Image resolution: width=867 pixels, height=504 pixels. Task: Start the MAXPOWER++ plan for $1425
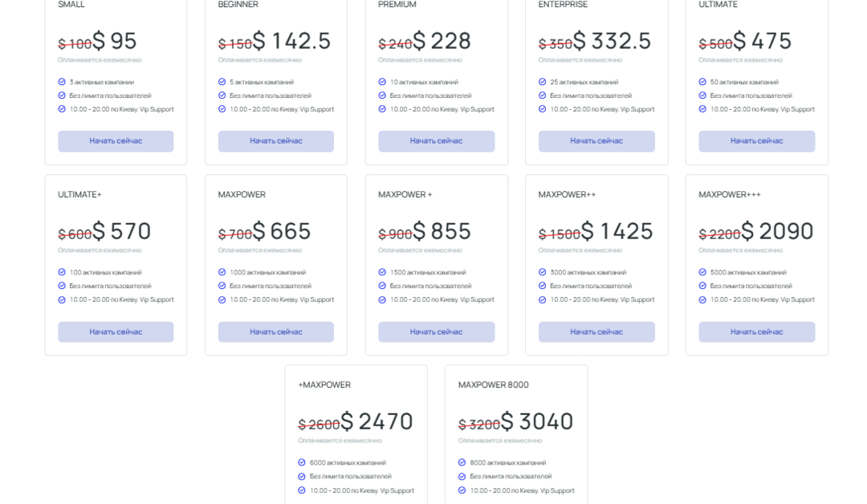tap(596, 332)
